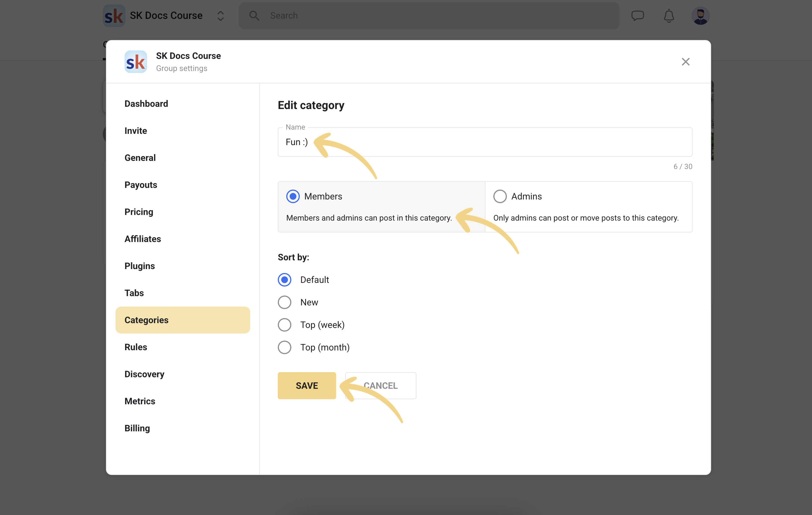This screenshot has height=515, width=812.
Task: Click the category Name input field
Action: point(485,142)
